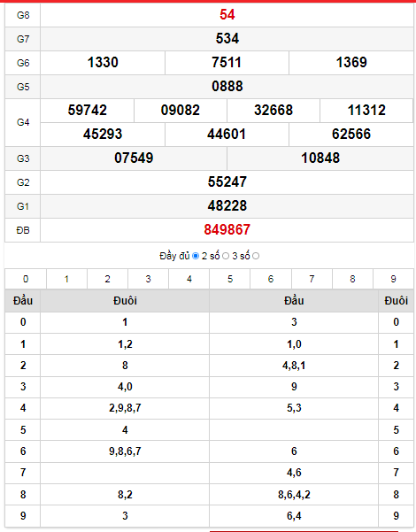
Task: Pick digit filter 4
Action: point(189,279)
